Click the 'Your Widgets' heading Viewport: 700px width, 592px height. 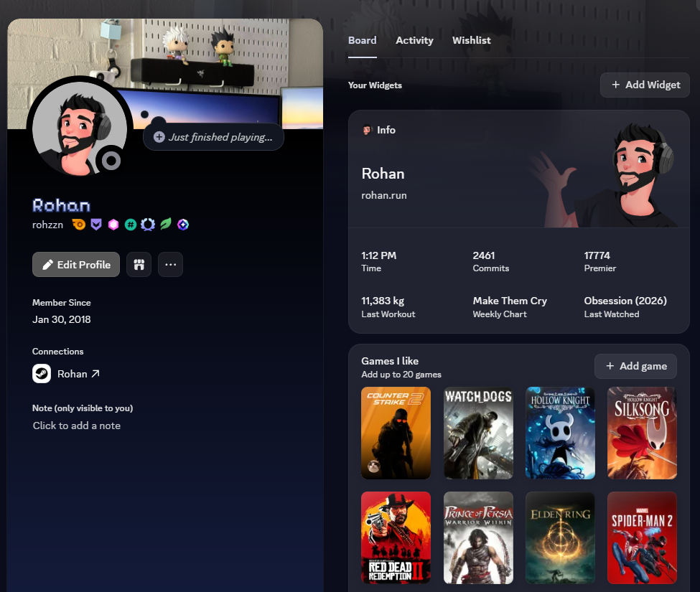point(375,85)
